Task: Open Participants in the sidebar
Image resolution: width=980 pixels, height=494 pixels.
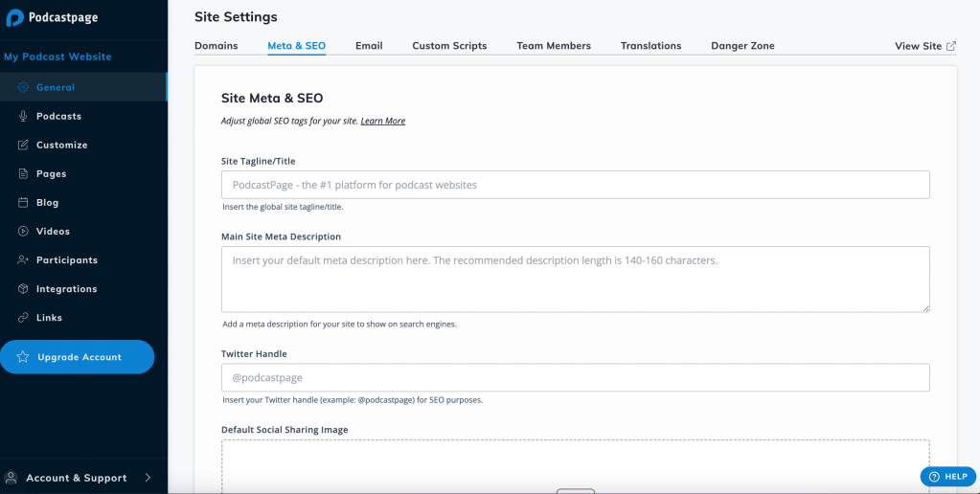Action: [x=83, y=259]
